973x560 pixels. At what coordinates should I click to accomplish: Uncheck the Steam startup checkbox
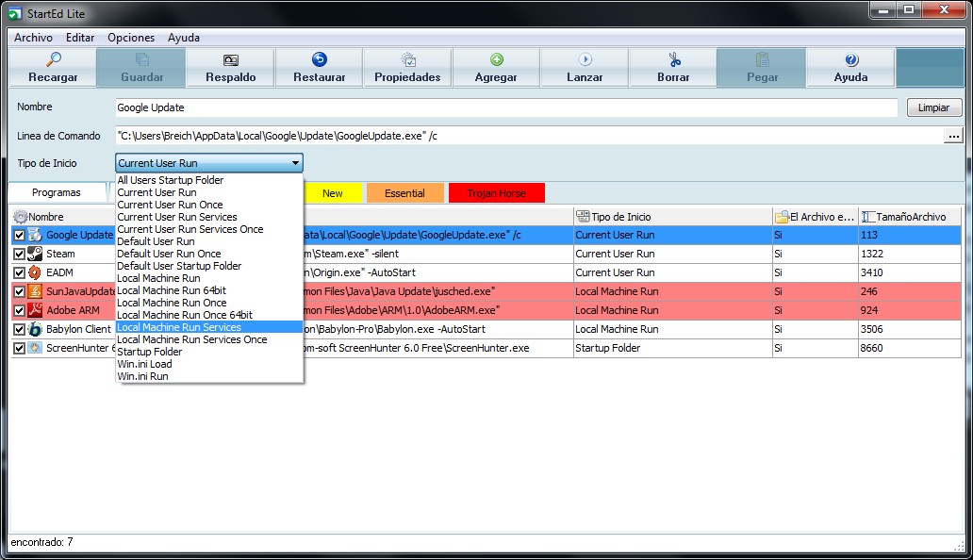pos(19,254)
